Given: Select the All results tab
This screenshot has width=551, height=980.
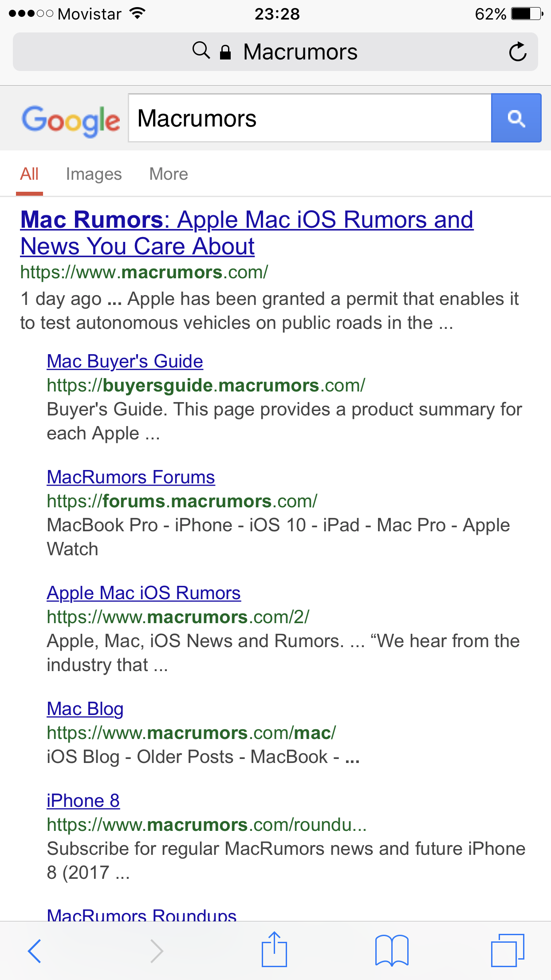Looking at the screenshot, I should pos(29,174).
